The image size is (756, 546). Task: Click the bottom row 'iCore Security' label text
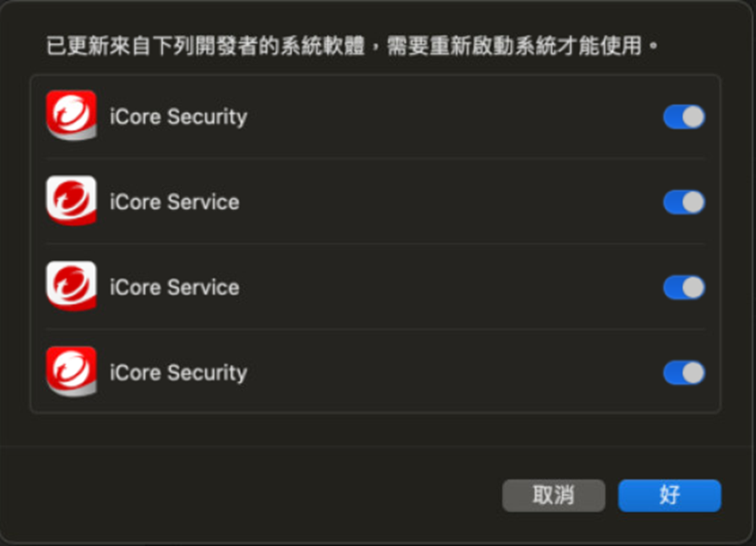[x=178, y=372]
